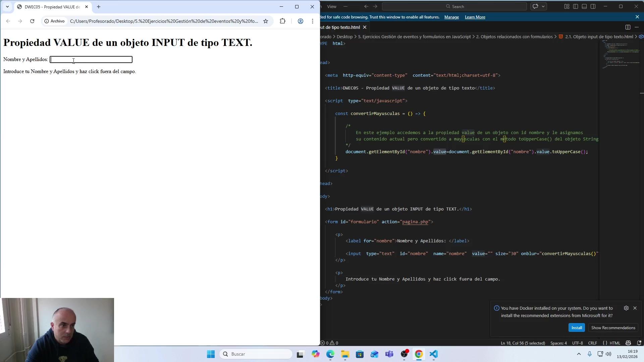Toggle the primary side bar
Viewport: 644px width, 362px height.
click(576, 6)
